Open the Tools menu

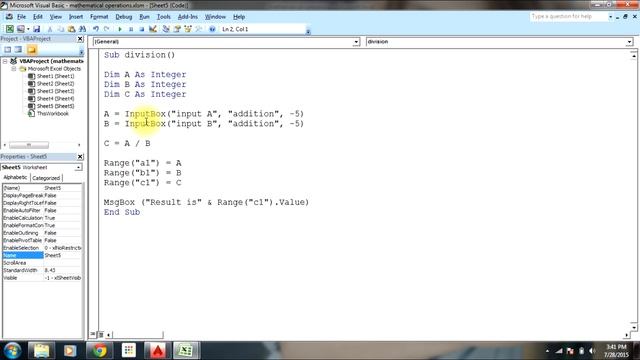coord(163,17)
